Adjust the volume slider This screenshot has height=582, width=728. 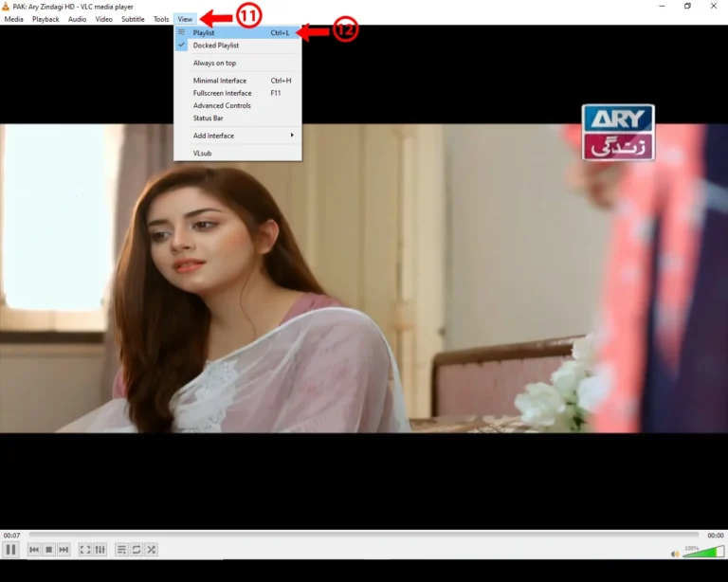point(701,553)
